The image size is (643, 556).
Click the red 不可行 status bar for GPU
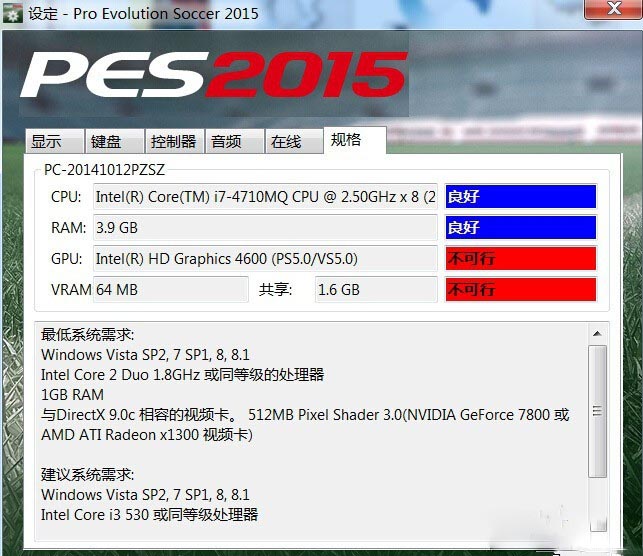tap(521, 259)
